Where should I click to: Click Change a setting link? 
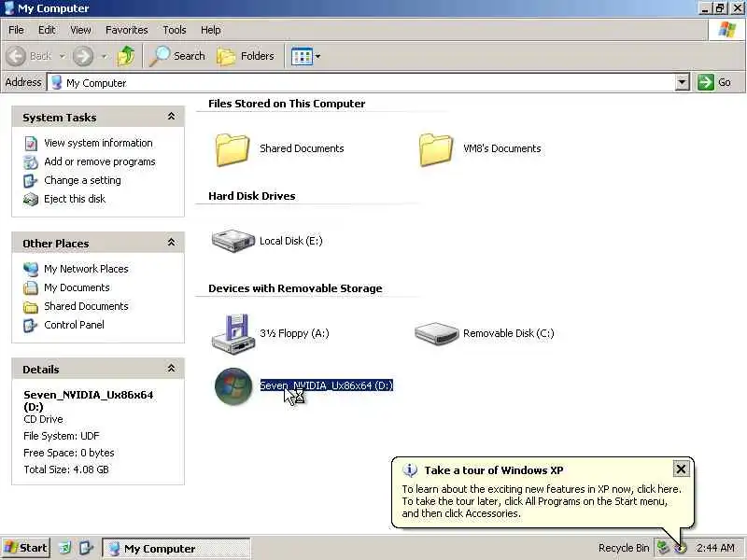coord(82,180)
